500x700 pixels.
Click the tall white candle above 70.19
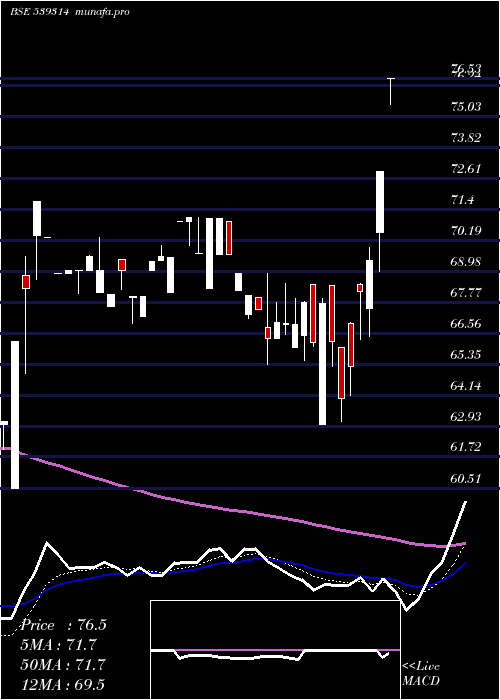[x=380, y=202]
